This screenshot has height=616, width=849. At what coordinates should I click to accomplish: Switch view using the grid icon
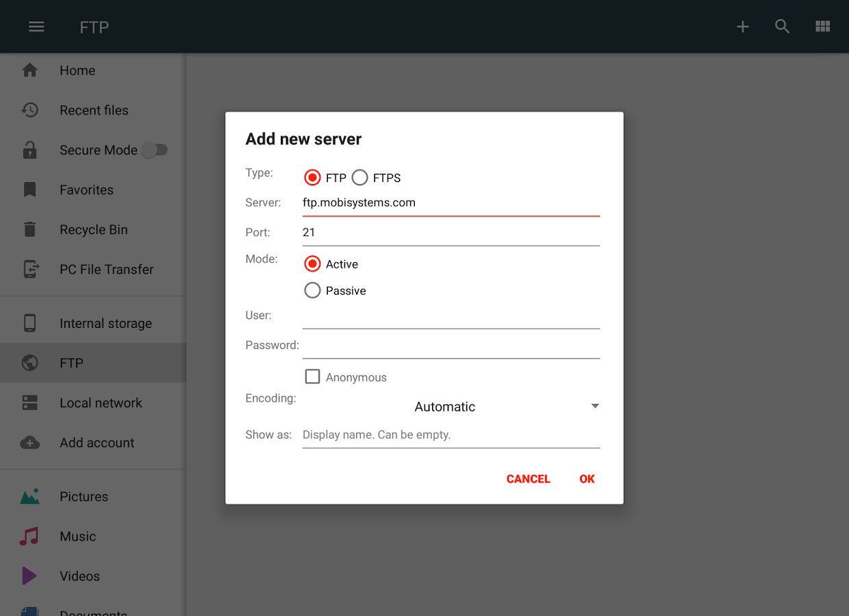[x=822, y=27]
